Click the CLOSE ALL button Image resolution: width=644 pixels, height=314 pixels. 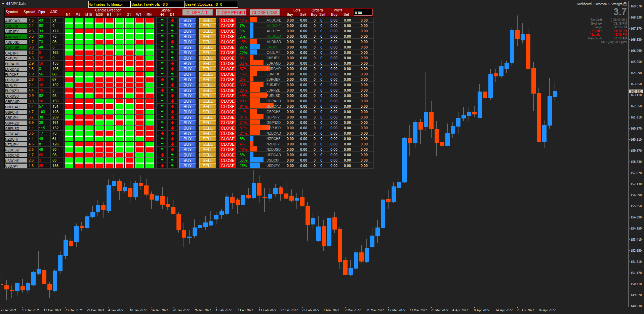point(197,12)
